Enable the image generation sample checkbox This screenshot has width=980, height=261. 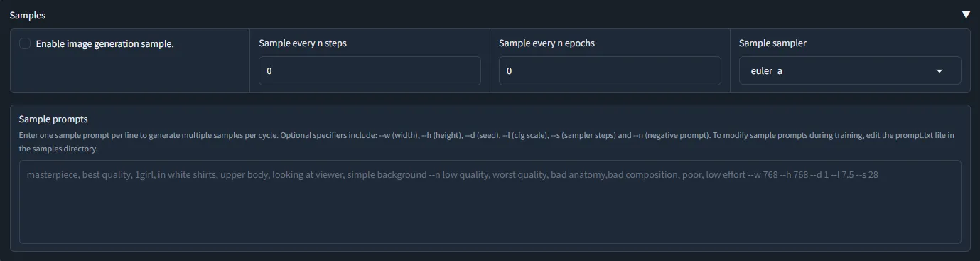click(x=25, y=43)
